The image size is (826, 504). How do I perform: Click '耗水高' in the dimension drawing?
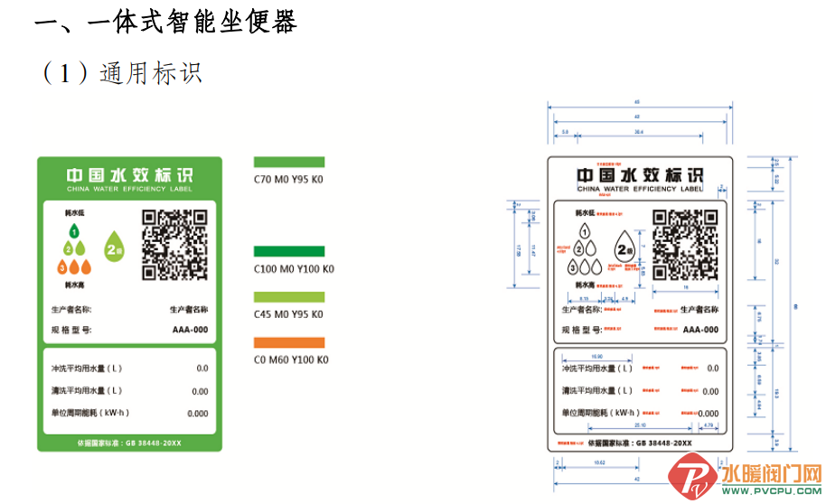[x=585, y=285]
